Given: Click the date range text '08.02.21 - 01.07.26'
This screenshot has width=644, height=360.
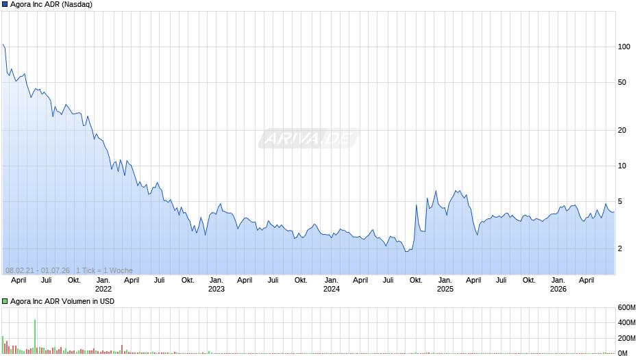Looking at the screenshot, I should coord(38,270).
